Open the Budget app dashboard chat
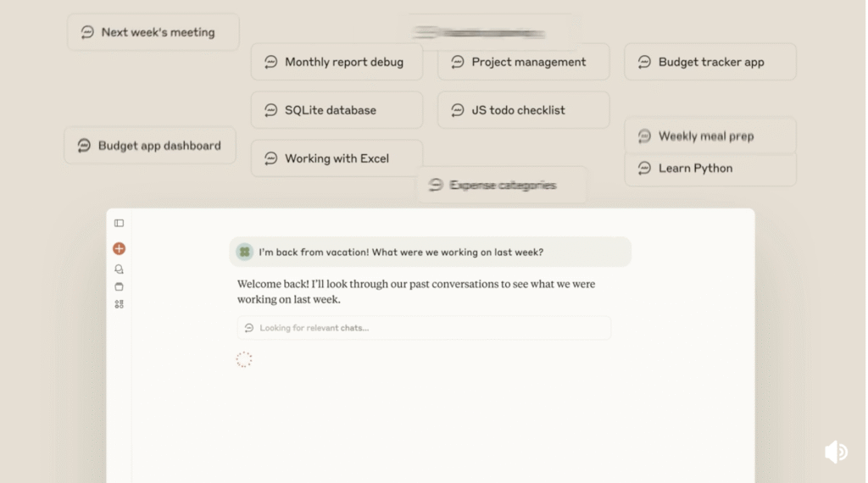Screen dimensions: 868x483 tap(150, 146)
